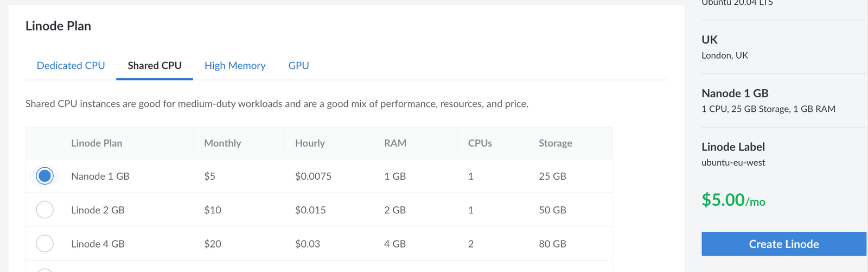Click the $0.03 hourly price cell
Screen dimensions: 868x272
click(308, 244)
